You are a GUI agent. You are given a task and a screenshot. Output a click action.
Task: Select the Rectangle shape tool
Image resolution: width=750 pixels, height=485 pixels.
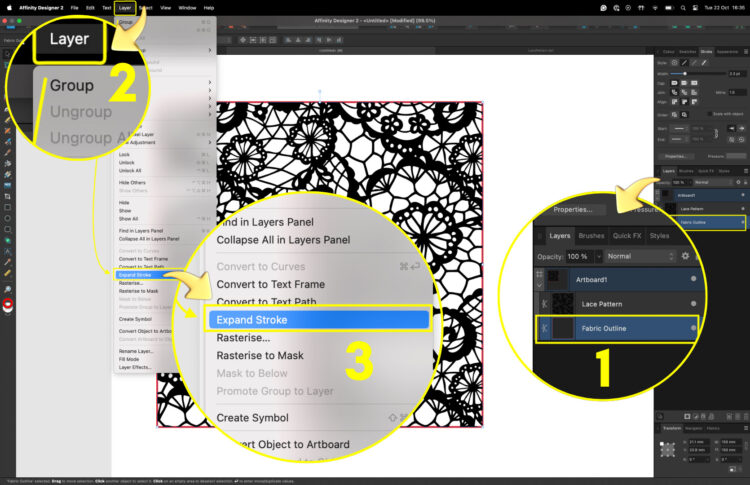[x=8, y=205]
